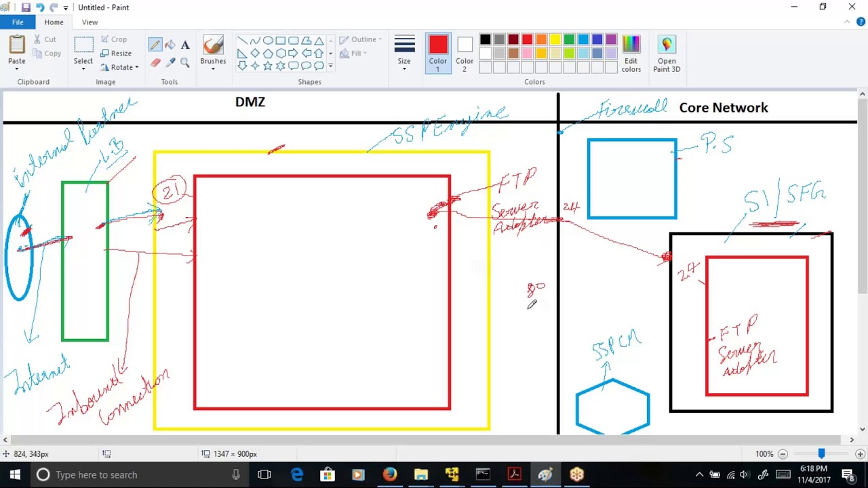Select the Magnifier tool
The image size is (868, 488).
coord(185,62)
